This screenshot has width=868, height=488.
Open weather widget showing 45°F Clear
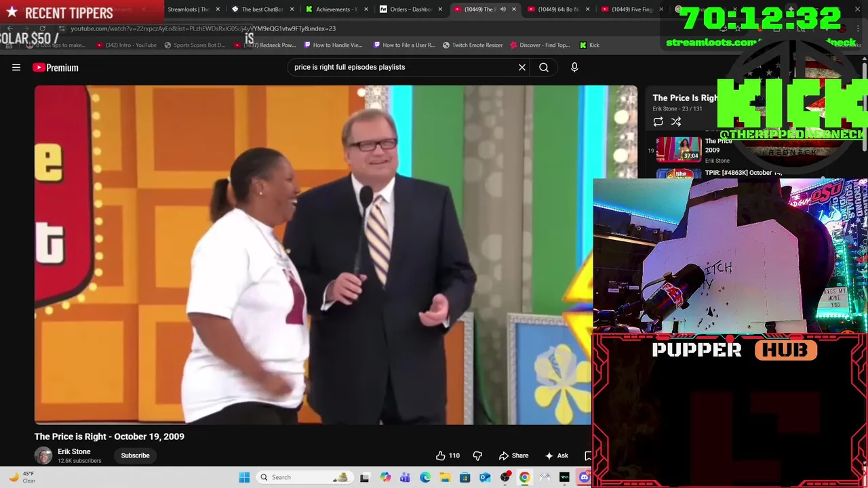pos(20,477)
